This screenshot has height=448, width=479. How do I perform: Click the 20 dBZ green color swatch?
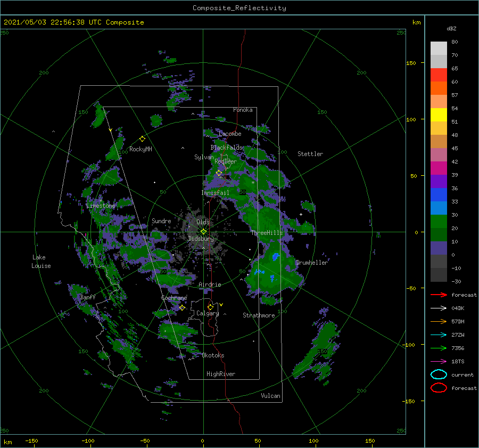439,234
